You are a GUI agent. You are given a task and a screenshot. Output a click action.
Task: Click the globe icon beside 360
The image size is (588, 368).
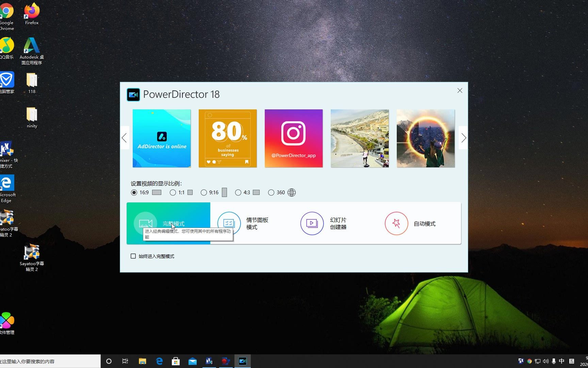coord(292,193)
